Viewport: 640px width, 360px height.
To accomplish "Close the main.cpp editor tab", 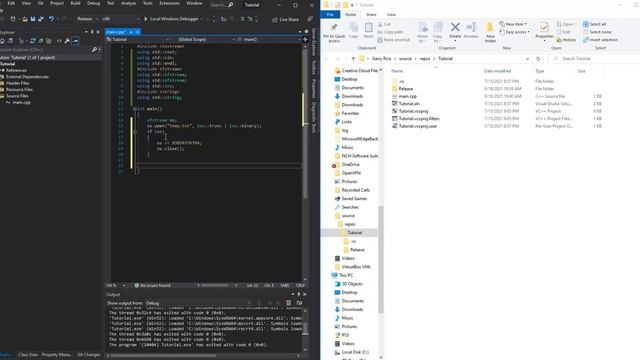I will 138,32.
